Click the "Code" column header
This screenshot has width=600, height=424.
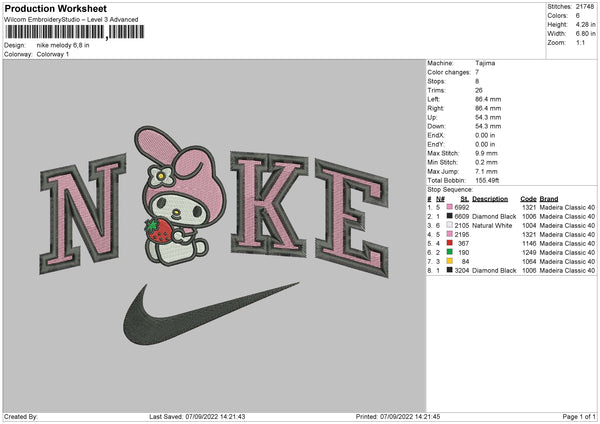click(x=528, y=199)
